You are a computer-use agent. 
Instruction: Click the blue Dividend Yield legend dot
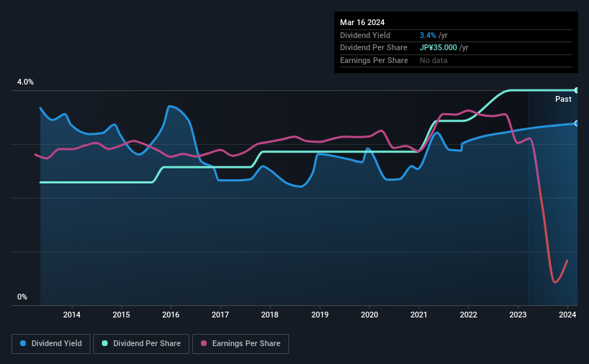tap(23, 343)
